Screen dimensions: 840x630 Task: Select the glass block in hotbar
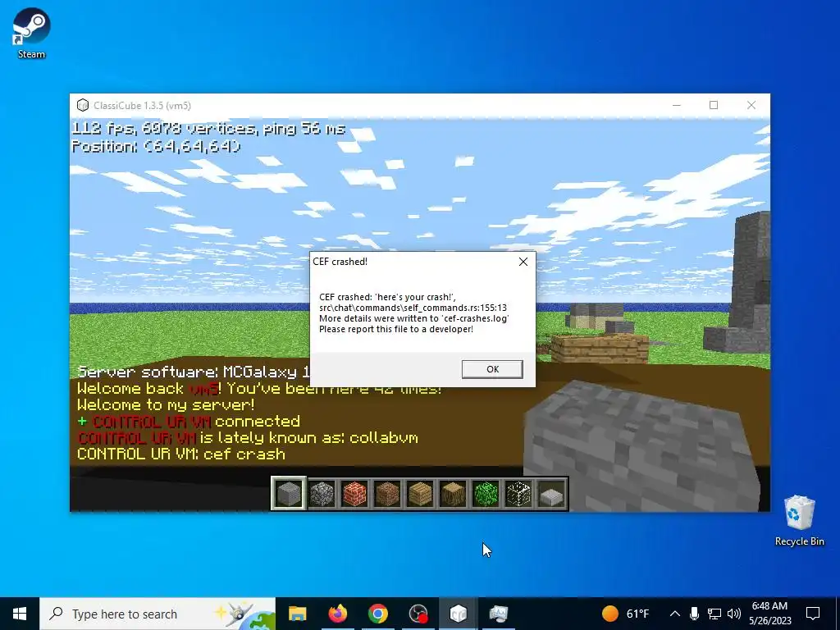(x=518, y=493)
